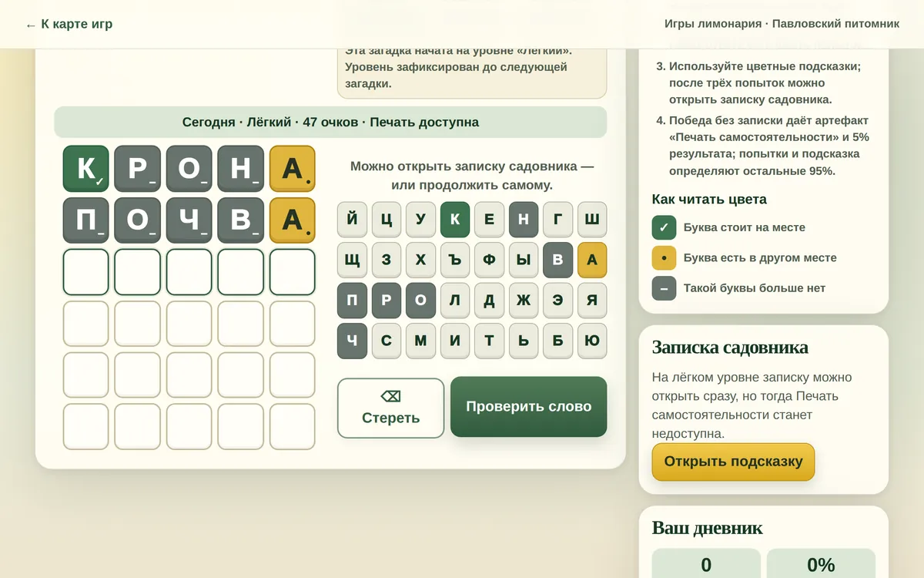Tap the keyboard key Г
Viewport: 924px width, 578px height.
pos(557,220)
